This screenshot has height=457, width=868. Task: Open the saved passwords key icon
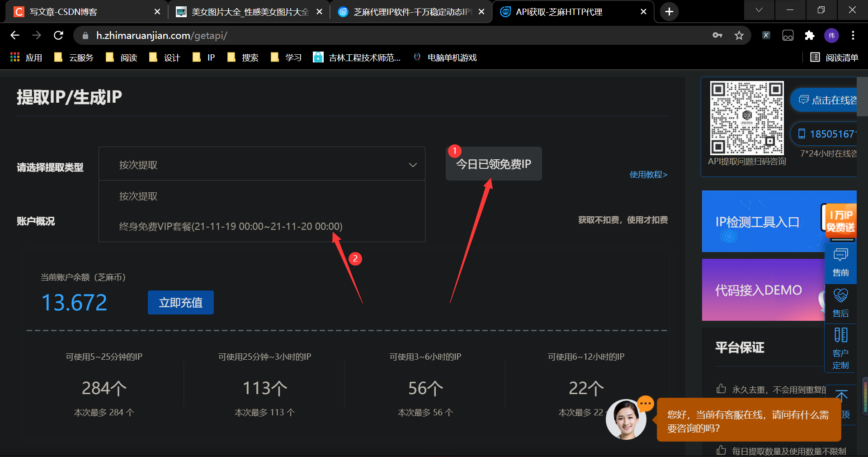[x=717, y=35]
